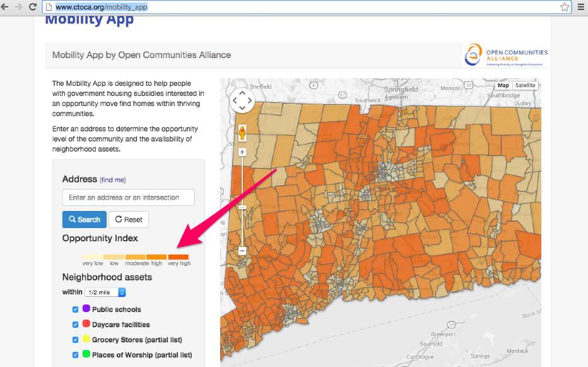The image size is (588, 367).
Task: Click the moderate opportunity swatch
Action: 136,257
